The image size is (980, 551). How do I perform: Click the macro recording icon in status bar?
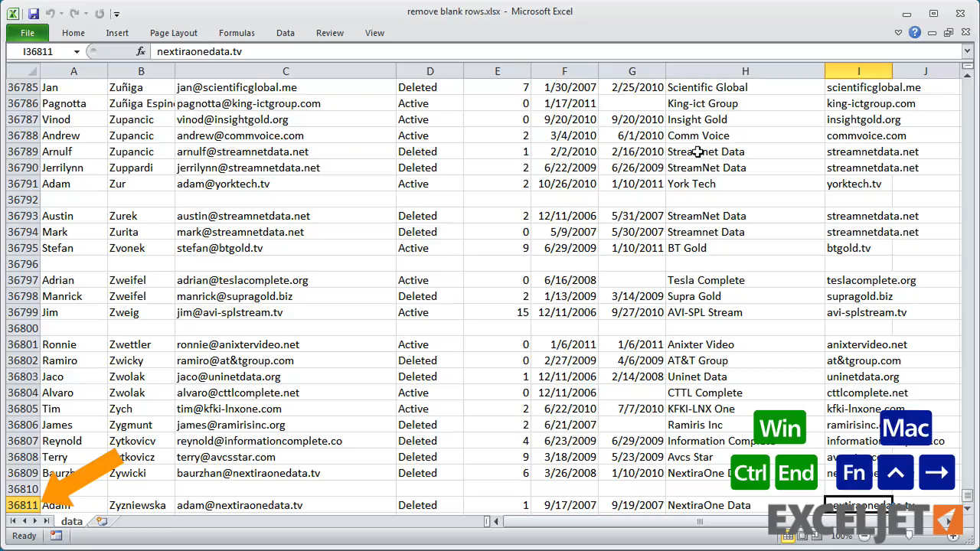pyautogui.click(x=56, y=536)
